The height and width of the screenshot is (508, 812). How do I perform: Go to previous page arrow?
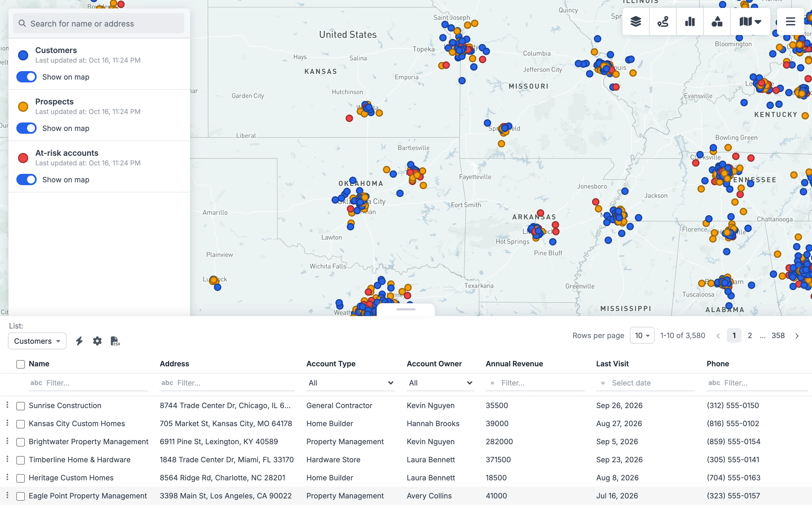coord(718,336)
